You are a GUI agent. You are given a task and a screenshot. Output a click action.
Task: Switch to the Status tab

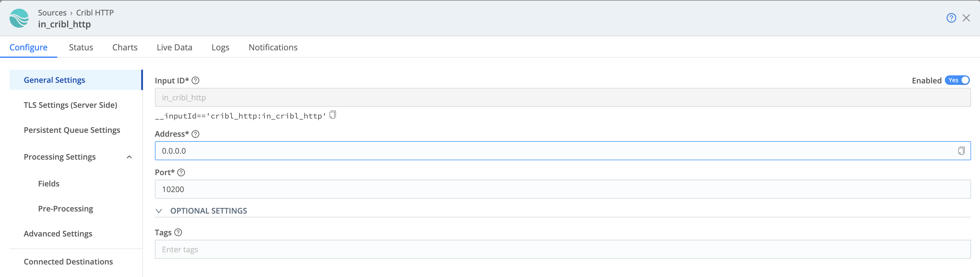81,47
